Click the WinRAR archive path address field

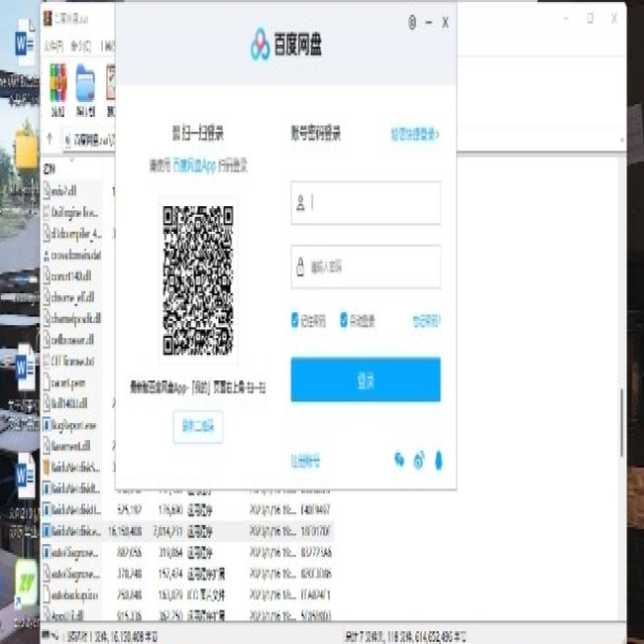89,140
